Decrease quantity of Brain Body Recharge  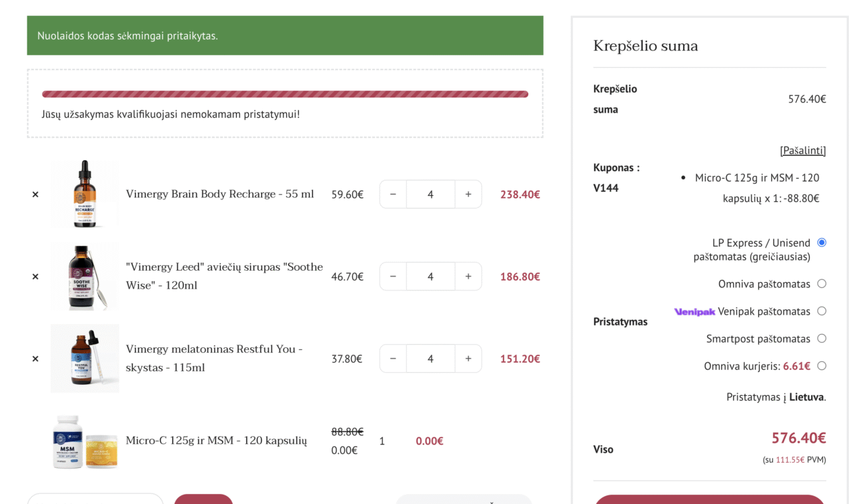click(393, 194)
